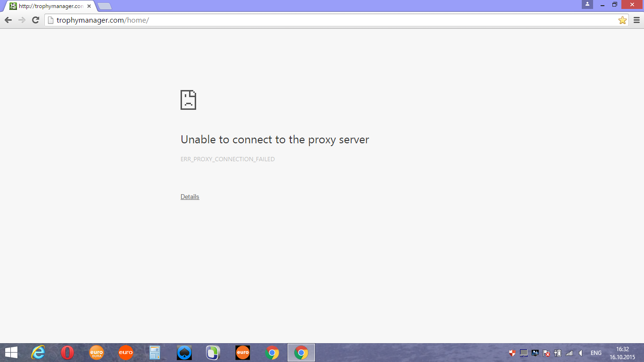644x362 pixels.
Task: Open the clock showing 16:32 16.10.2015
Action: click(x=623, y=353)
